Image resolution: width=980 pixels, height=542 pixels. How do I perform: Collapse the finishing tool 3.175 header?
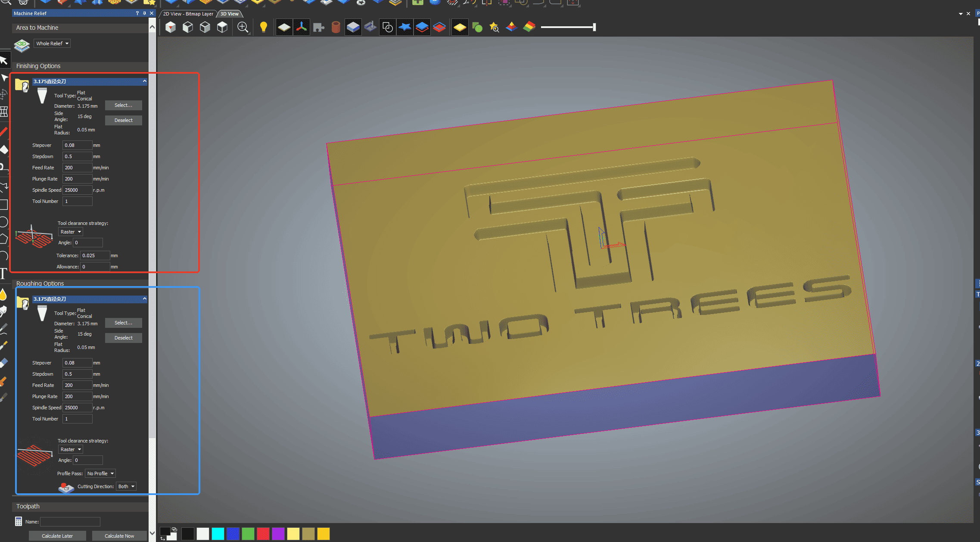(x=145, y=81)
